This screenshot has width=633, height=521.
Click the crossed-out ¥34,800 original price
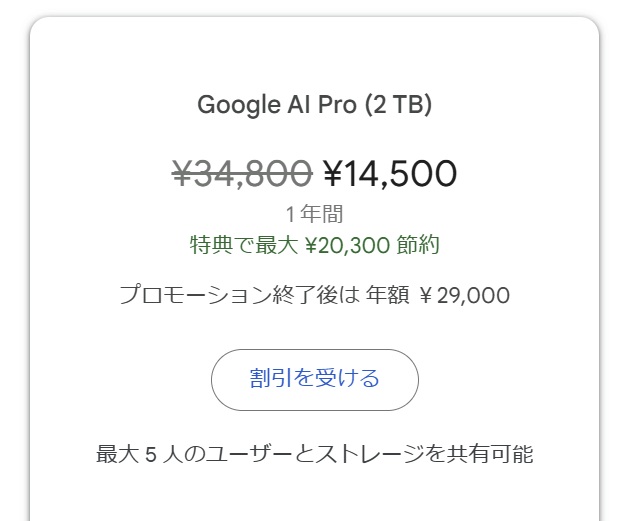tap(242, 174)
